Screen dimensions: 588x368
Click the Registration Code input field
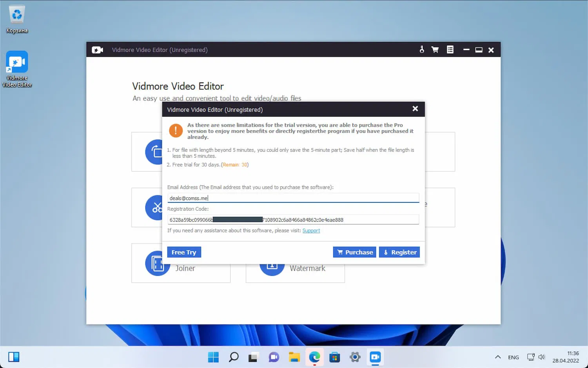[x=293, y=220]
